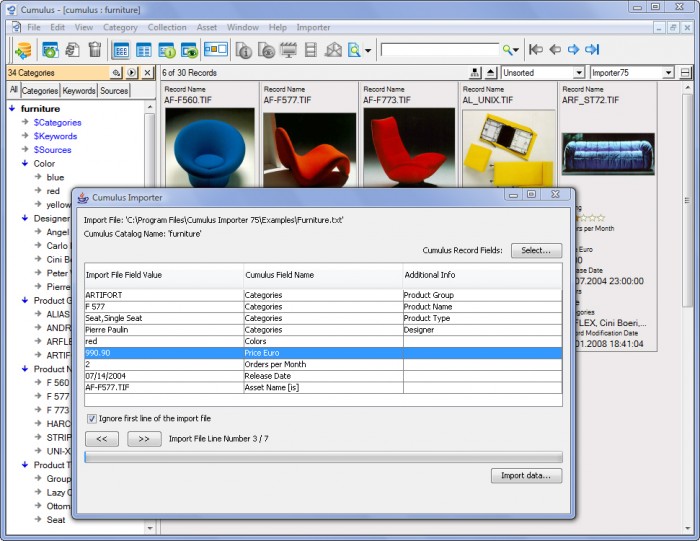Go to next record arrow icon

(x=573, y=49)
